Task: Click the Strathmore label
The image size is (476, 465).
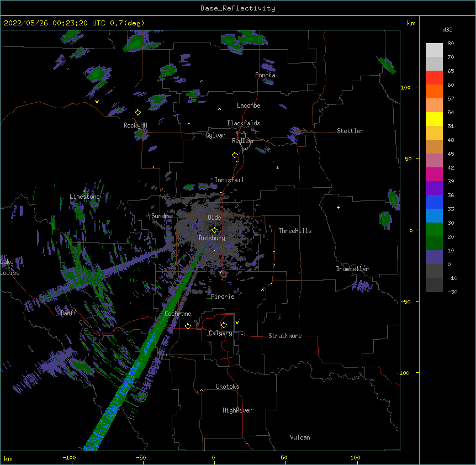Action: click(x=285, y=336)
